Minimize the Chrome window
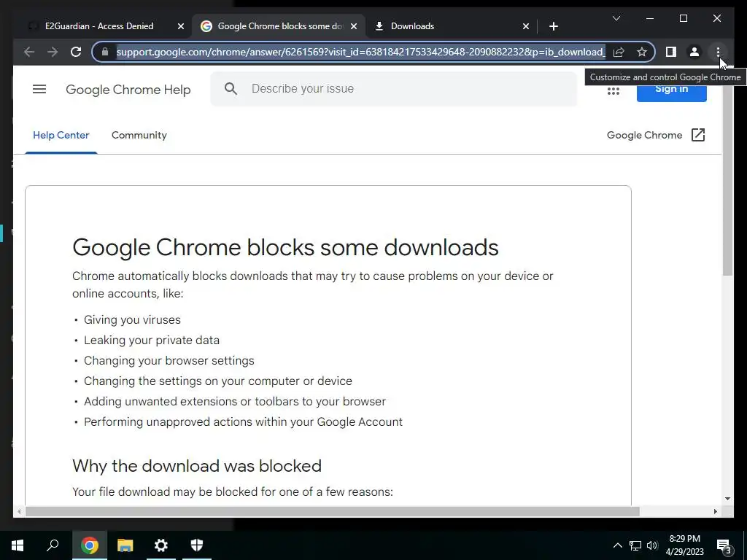The height and width of the screenshot is (560, 747). [650, 18]
